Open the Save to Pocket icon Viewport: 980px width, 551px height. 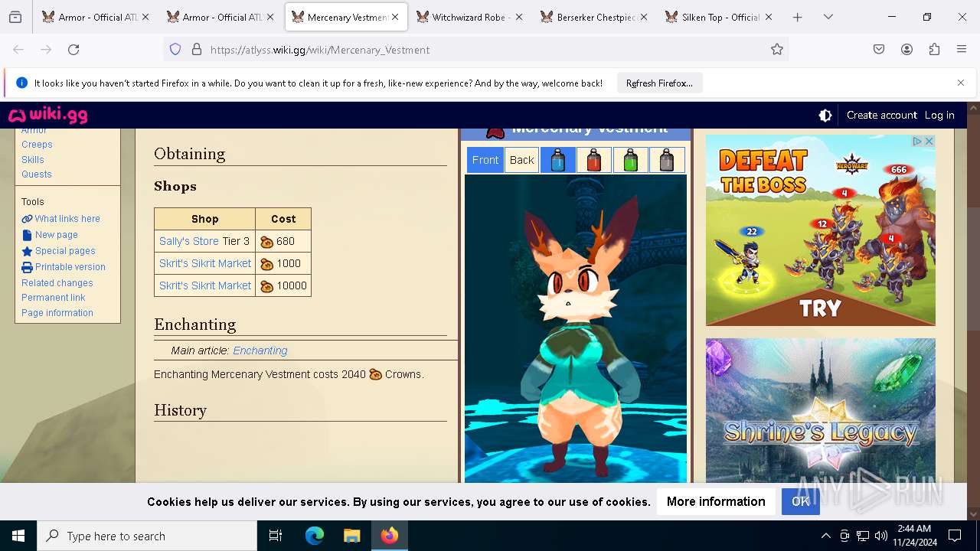pos(879,50)
